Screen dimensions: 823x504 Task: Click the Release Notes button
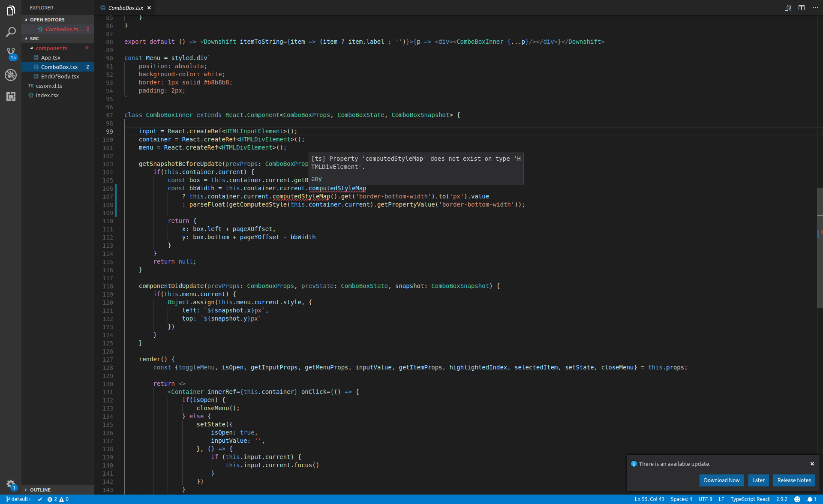coord(794,480)
